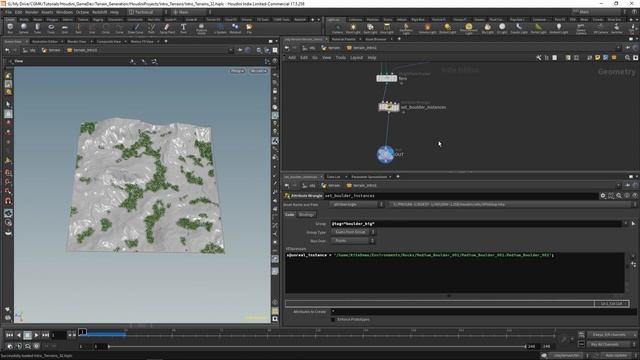Screen dimensions: 640x360
Task: Select the L-System shelf tool
Action: pos(220,28)
